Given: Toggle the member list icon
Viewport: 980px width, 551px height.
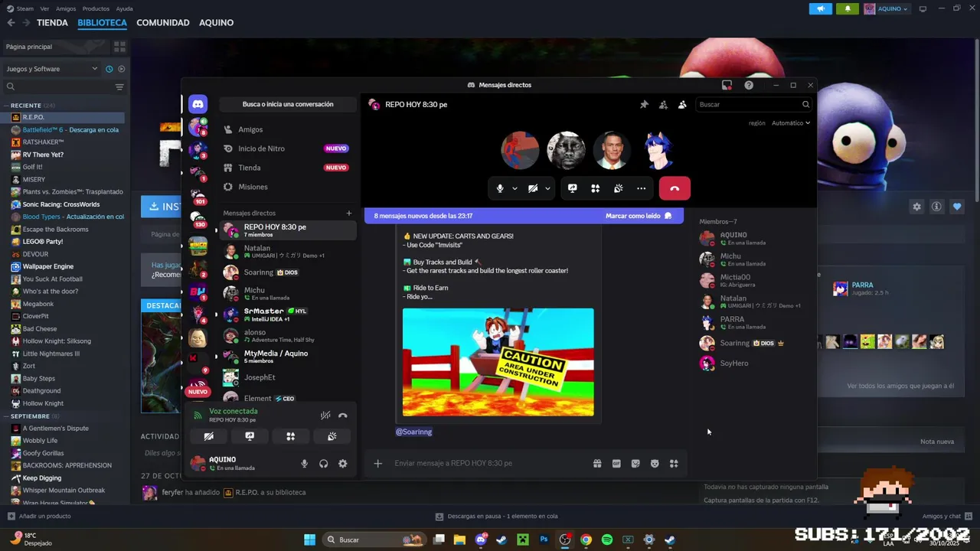Looking at the screenshot, I should point(682,105).
